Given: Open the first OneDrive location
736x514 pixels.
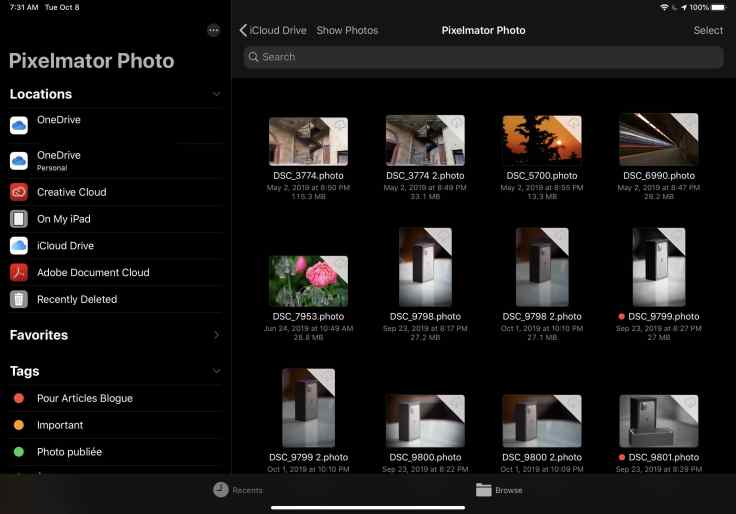Looking at the screenshot, I should pos(115,125).
